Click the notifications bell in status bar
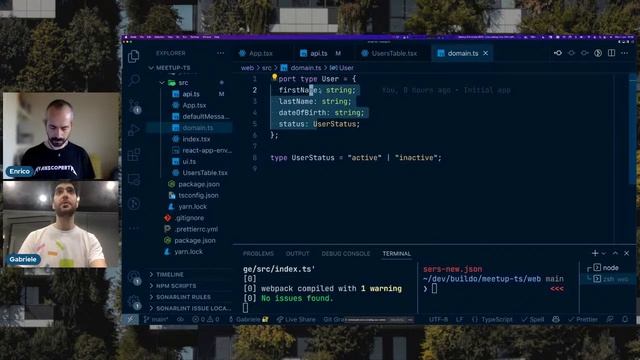The image size is (640, 360). click(625, 320)
